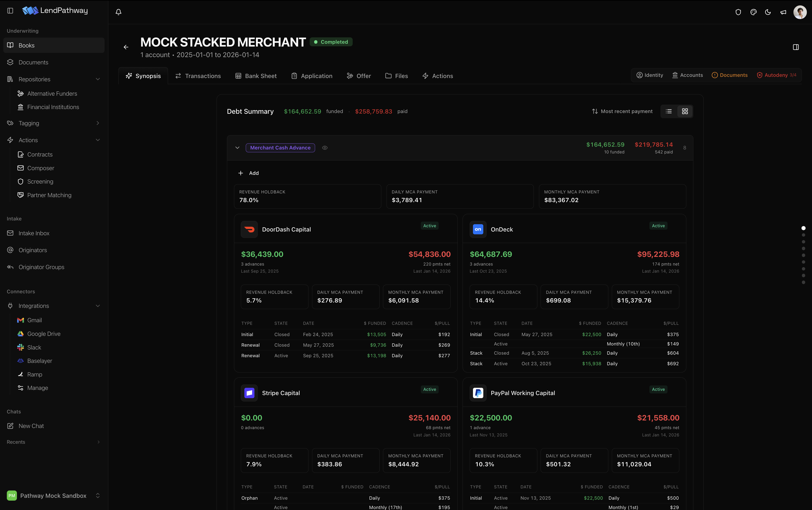Toggle dark mode moon icon
812x510 pixels.
[768, 12]
